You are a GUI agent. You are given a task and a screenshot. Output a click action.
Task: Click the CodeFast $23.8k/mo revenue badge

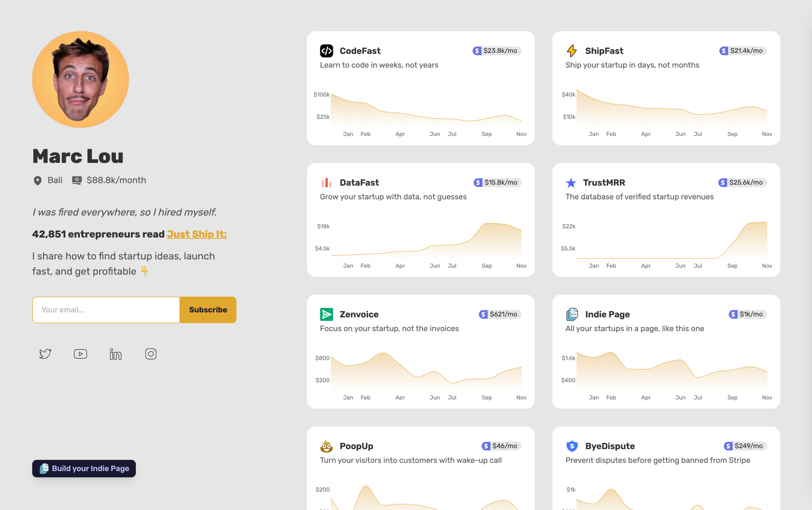[x=497, y=51]
